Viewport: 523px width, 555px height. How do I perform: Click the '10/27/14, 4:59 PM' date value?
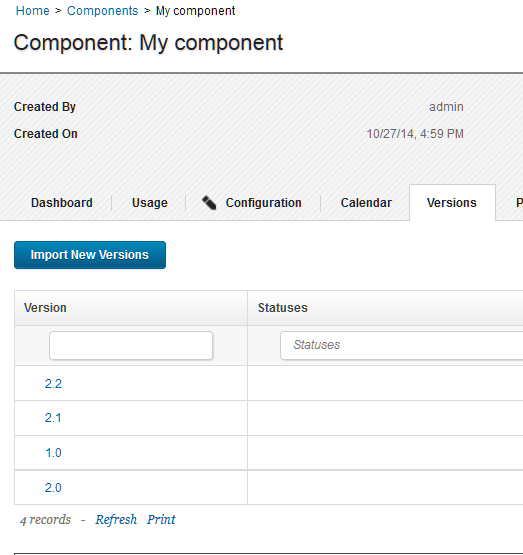[x=415, y=134]
